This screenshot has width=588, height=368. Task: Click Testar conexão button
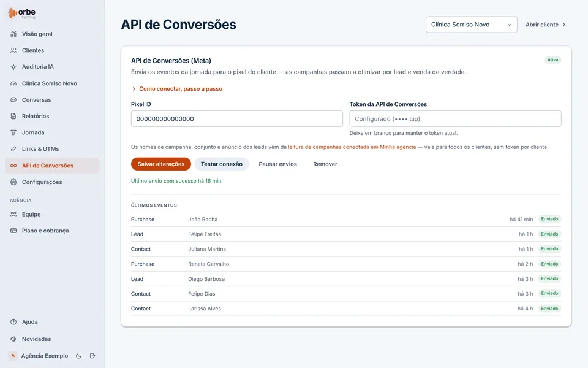coord(222,164)
